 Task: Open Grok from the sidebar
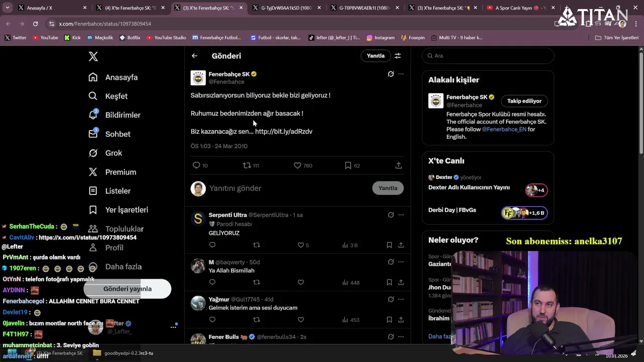105,153
